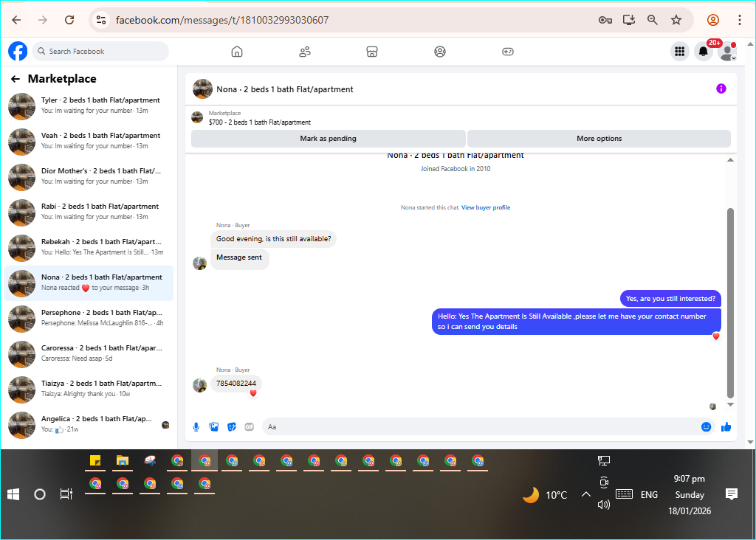Open Tyler's apartment conversation
756x540 pixels.
pos(89,106)
